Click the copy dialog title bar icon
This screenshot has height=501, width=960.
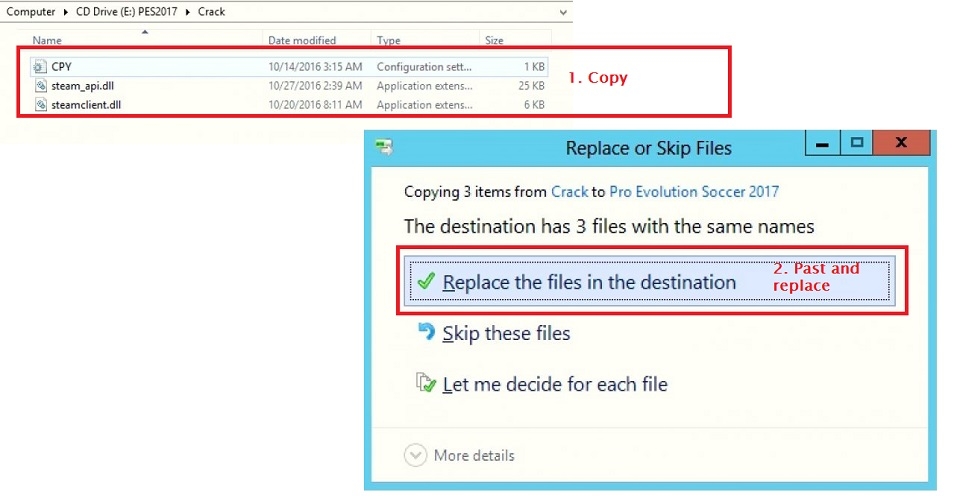(x=384, y=147)
